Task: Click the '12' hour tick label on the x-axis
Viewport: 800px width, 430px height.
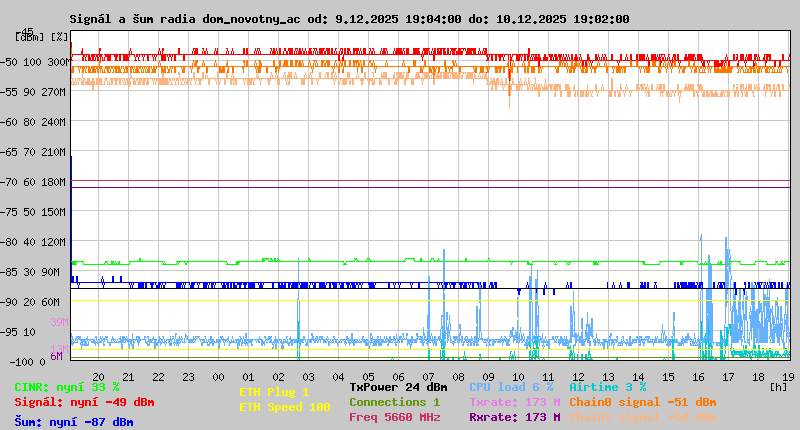Action: (x=579, y=377)
